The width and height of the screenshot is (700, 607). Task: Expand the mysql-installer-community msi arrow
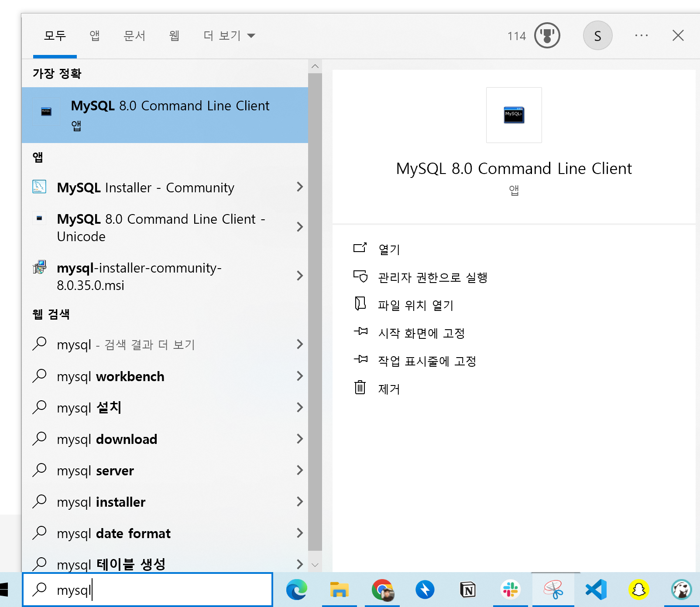point(300,276)
